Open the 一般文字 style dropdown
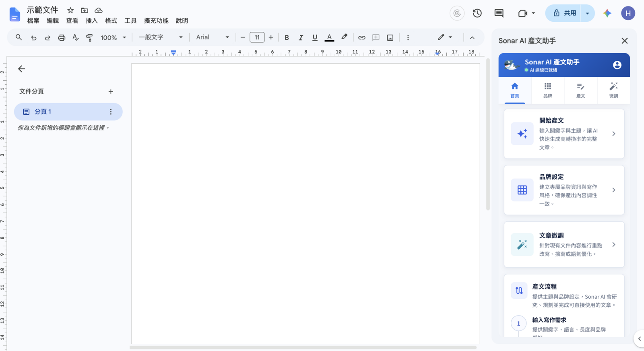Screen dimensions: 644x351 tap(161, 37)
